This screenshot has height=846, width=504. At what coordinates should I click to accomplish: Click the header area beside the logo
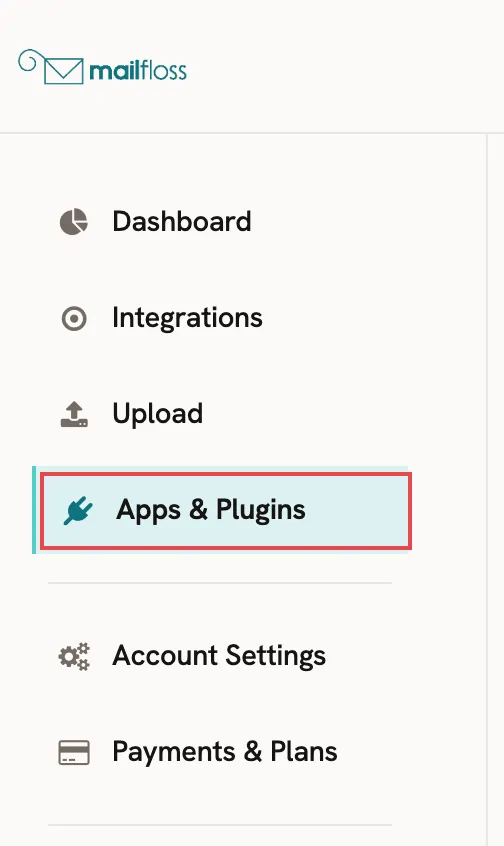click(x=345, y=66)
